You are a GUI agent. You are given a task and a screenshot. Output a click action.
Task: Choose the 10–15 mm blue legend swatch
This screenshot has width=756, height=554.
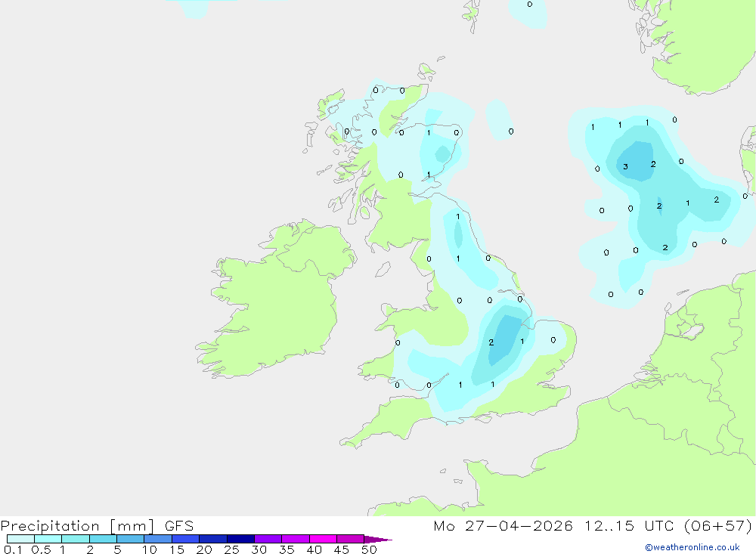tap(158, 539)
